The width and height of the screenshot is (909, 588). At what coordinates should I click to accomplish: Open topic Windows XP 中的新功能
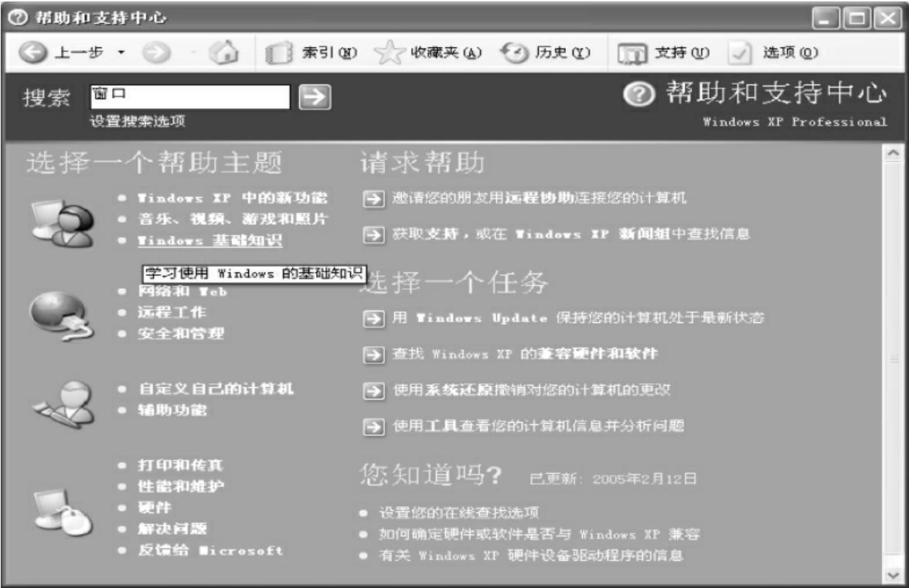(x=233, y=198)
